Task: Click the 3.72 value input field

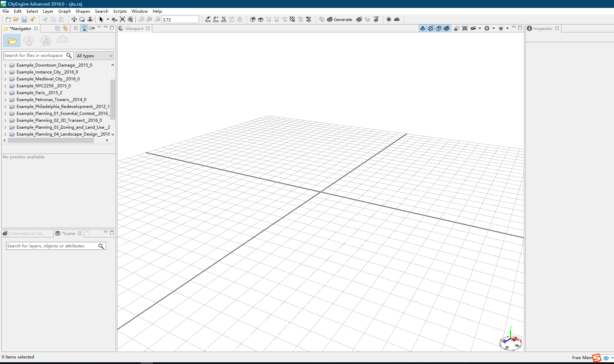Action: point(180,19)
